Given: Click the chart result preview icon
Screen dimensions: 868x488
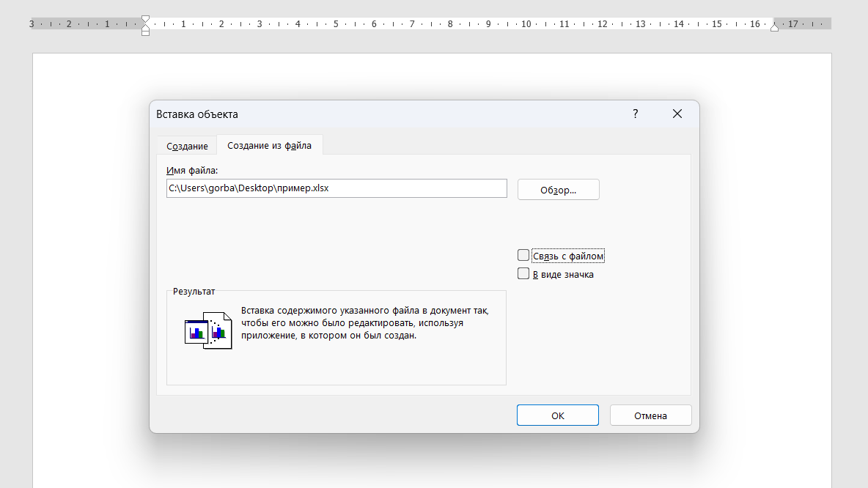Looking at the screenshot, I should pyautogui.click(x=208, y=330).
